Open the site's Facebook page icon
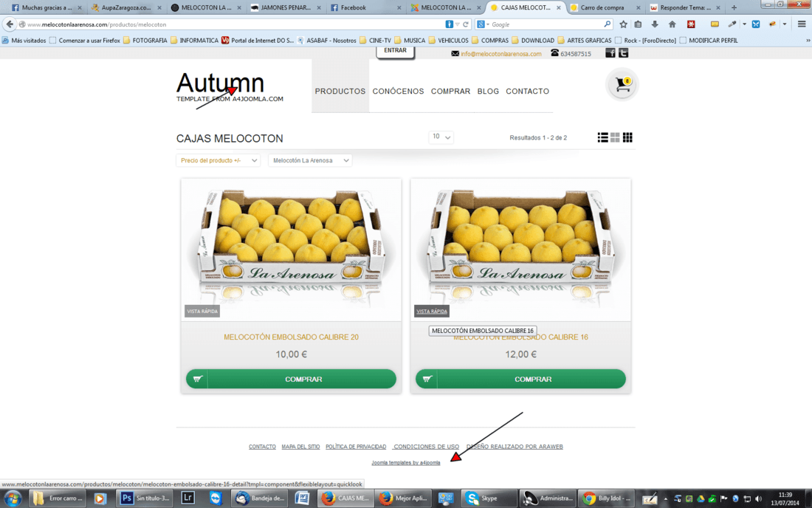This screenshot has height=508, width=812. (610, 53)
